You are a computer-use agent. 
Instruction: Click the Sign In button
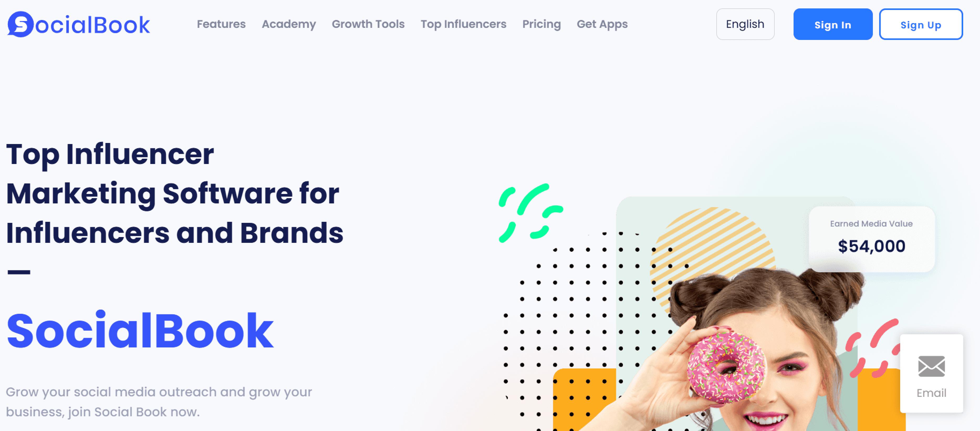(832, 24)
